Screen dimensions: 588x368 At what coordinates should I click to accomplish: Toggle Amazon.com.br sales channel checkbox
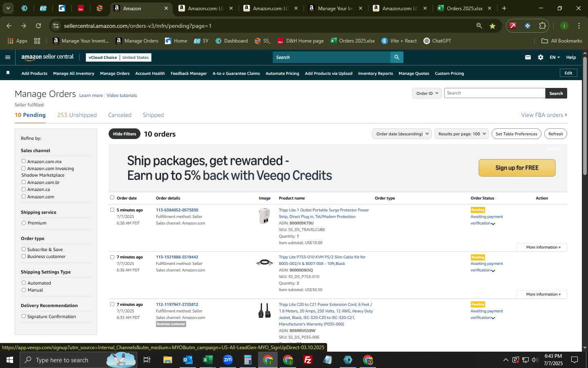click(x=24, y=182)
